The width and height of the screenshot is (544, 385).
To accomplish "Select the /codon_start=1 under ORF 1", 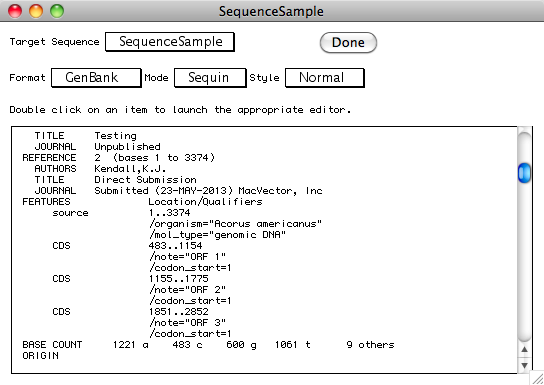I will (x=190, y=268).
